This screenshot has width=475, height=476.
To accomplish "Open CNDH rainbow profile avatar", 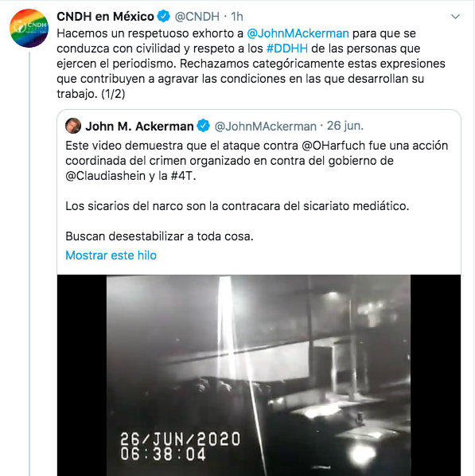I will click(29, 28).
